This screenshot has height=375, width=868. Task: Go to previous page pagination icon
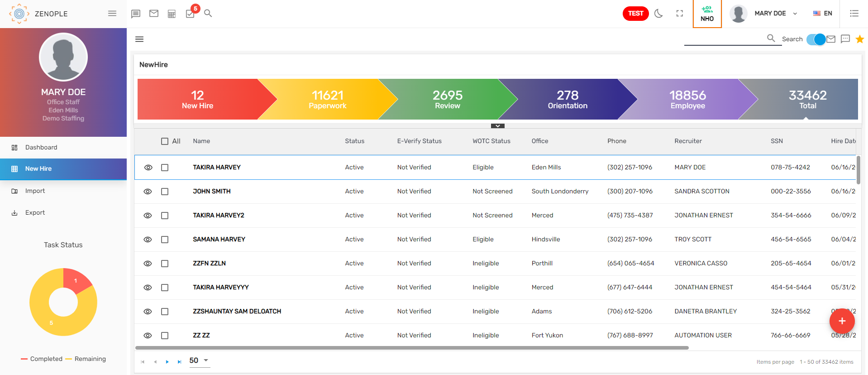point(155,362)
